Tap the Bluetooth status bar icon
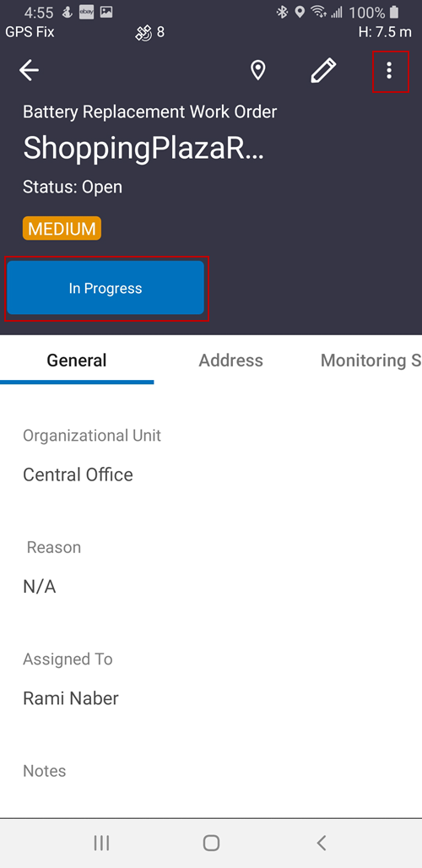 282,12
